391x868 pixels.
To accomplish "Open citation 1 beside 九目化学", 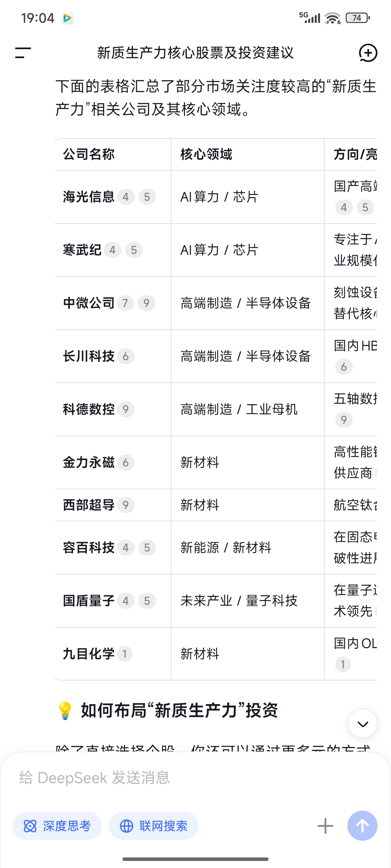I will click(x=125, y=654).
